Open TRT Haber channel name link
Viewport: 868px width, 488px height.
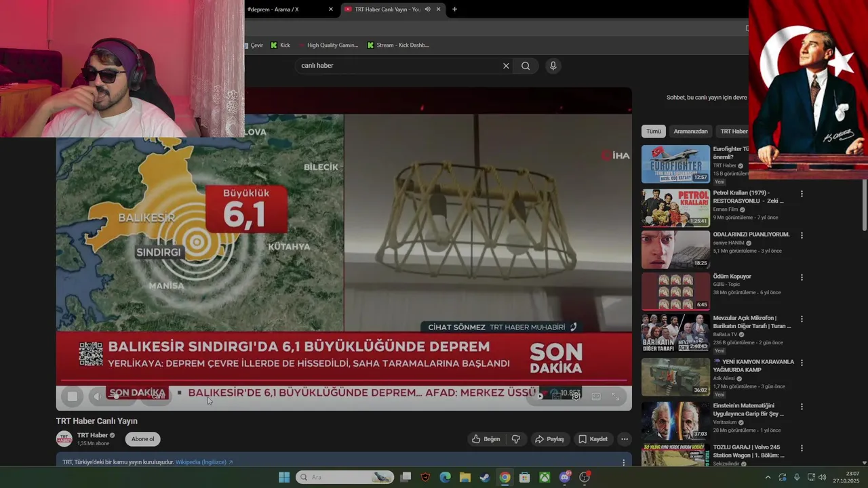pyautogui.click(x=92, y=435)
